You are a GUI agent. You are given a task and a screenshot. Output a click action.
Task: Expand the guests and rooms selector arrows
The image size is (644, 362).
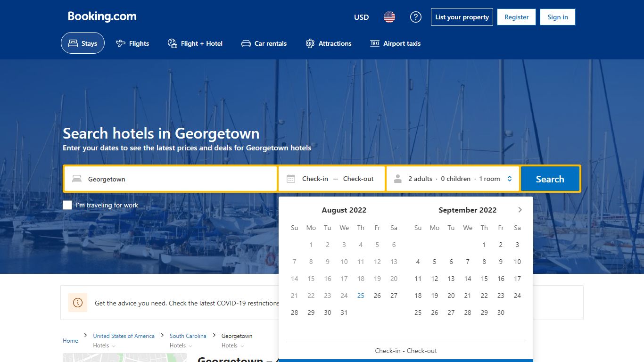pos(510,179)
